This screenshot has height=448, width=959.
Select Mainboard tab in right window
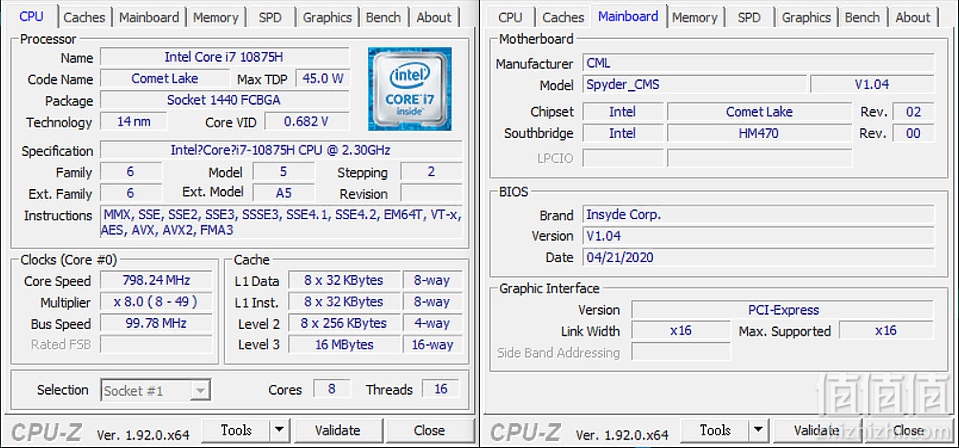click(x=628, y=16)
